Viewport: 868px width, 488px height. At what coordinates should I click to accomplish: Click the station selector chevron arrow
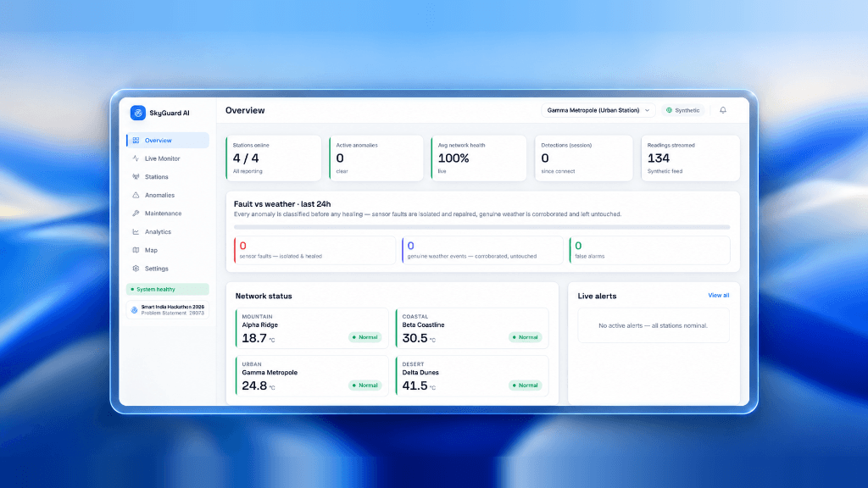[x=647, y=110]
